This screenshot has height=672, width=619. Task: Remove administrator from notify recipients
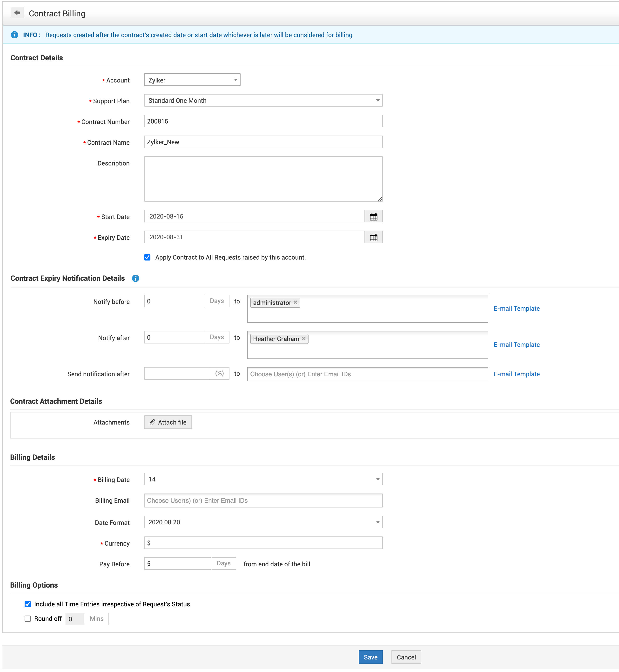click(x=295, y=302)
